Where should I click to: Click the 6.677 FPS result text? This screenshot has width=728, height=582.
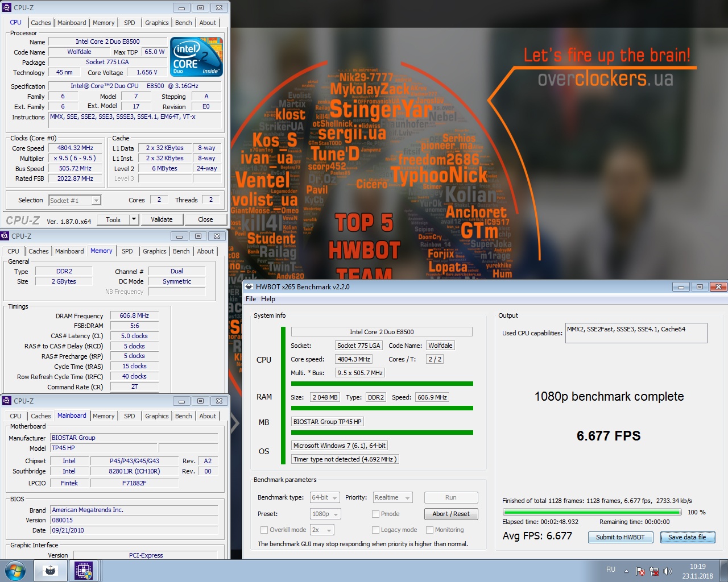(609, 436)
